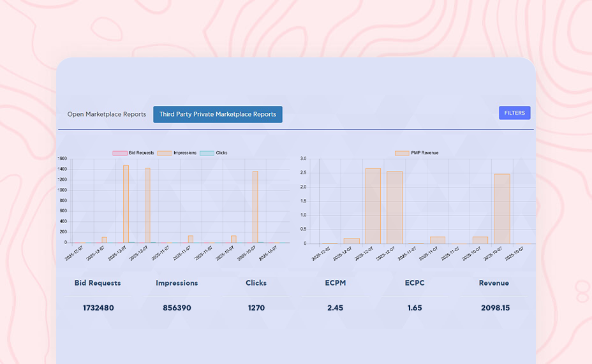Click the Bid Requests stat heading
The image size is (592, 364).
98,283
